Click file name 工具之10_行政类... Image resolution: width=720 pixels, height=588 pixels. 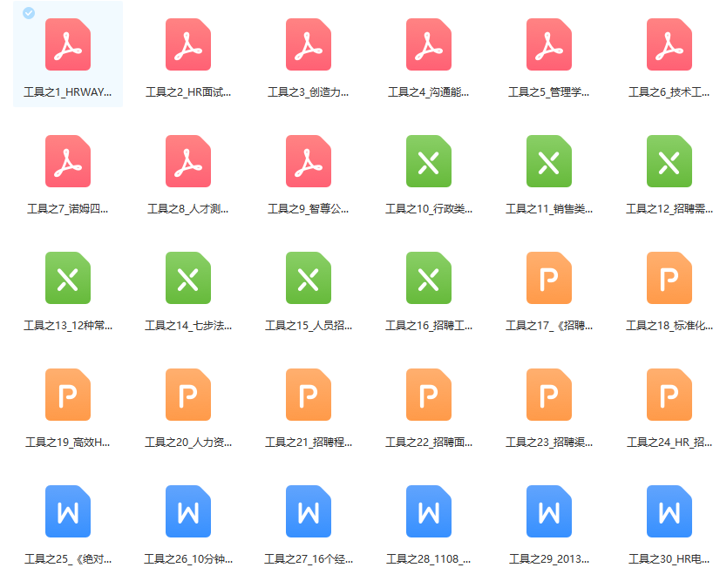[x=429, y=209]
